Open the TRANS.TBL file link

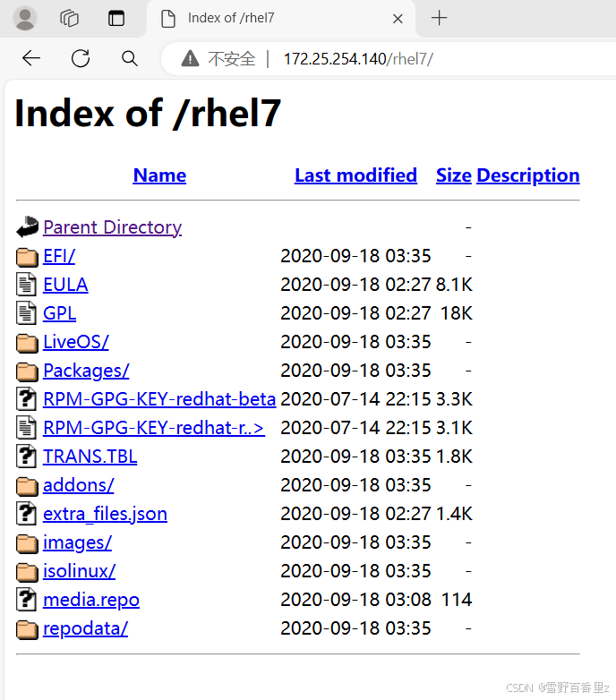pos(90,457)
